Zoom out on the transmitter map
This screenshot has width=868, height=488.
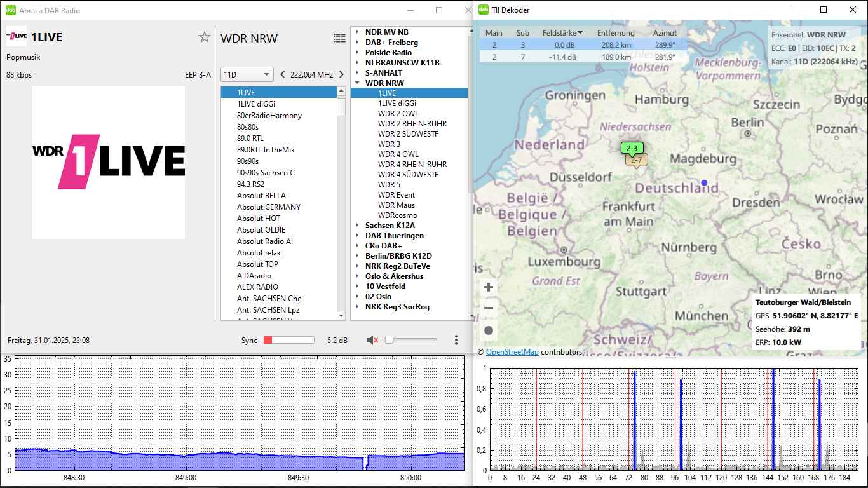click(489, 309)
